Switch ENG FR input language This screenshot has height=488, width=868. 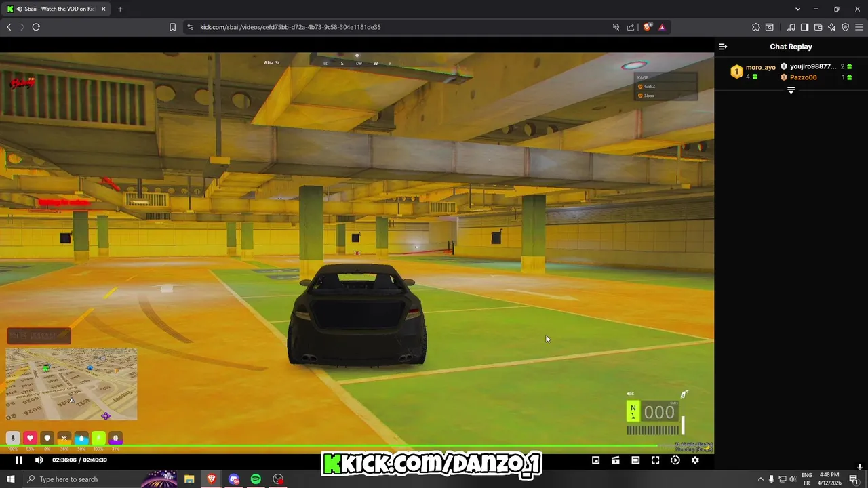807,479
